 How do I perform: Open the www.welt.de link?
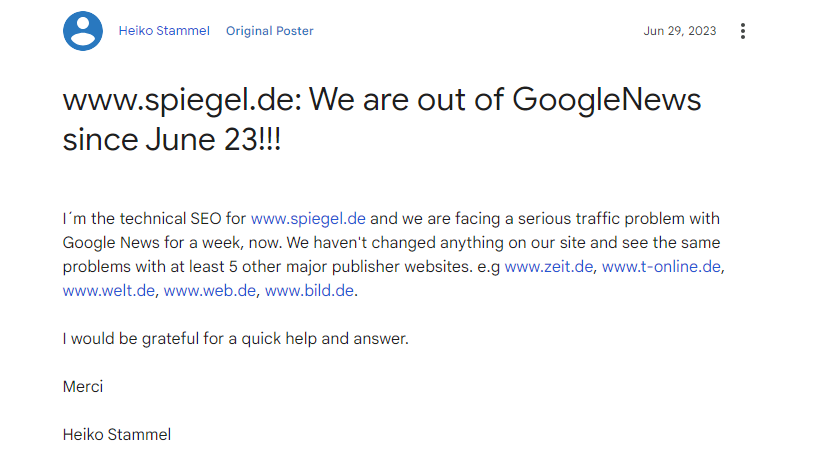(108, 291)
